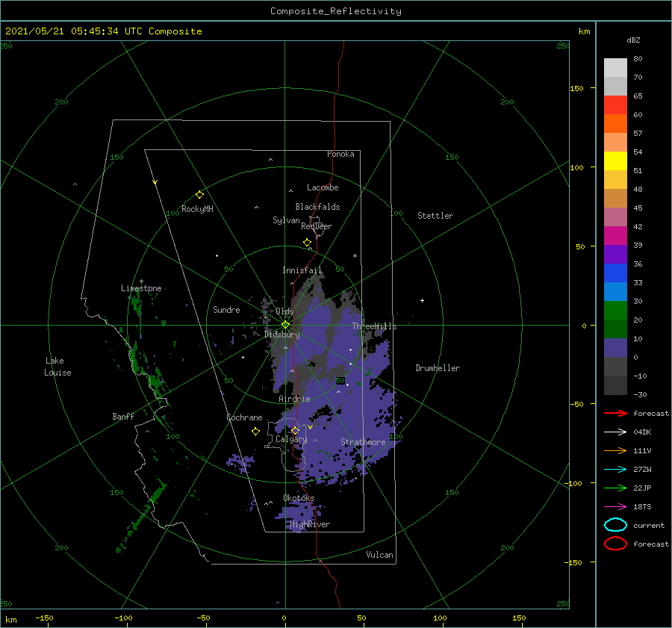Click the dark gray -10 dBZ band
This screenshot has width=672, height=628.
point(615,385)
